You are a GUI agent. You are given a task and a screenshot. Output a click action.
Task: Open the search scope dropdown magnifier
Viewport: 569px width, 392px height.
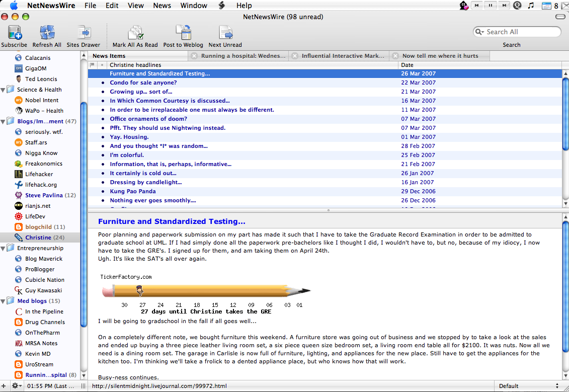click(x=480, y=32)
